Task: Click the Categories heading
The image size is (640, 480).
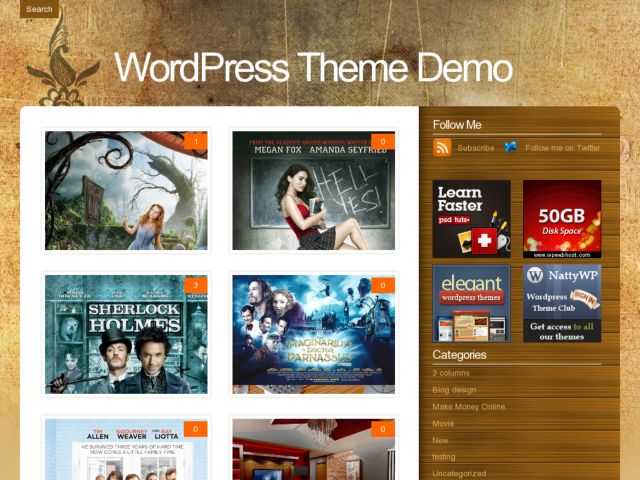Action: 460,355
